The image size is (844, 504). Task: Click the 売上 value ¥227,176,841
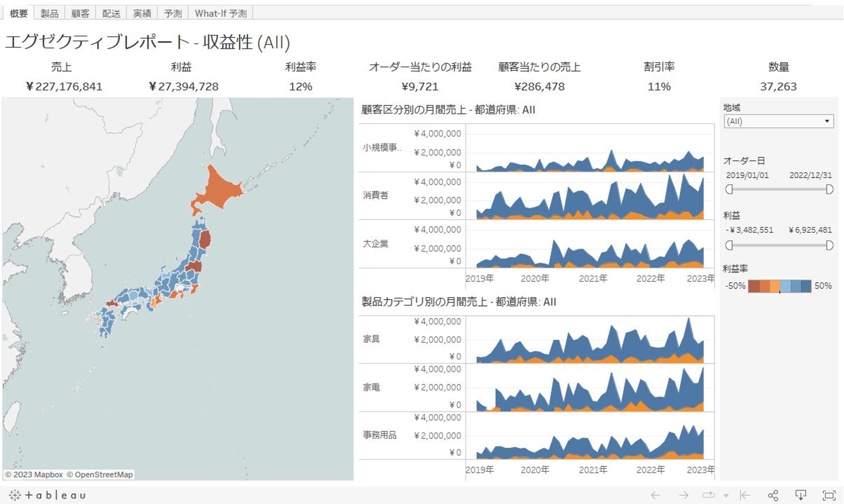pos(64,87)
